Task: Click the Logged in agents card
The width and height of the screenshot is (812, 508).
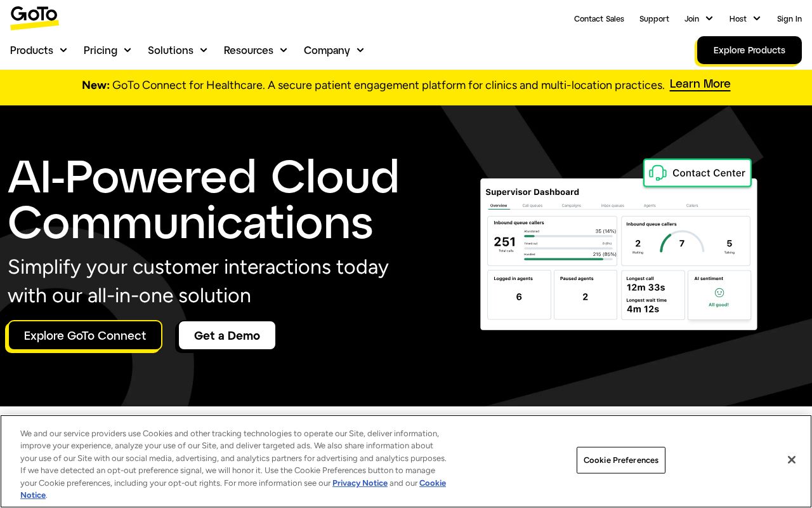Action: [519, 295]
